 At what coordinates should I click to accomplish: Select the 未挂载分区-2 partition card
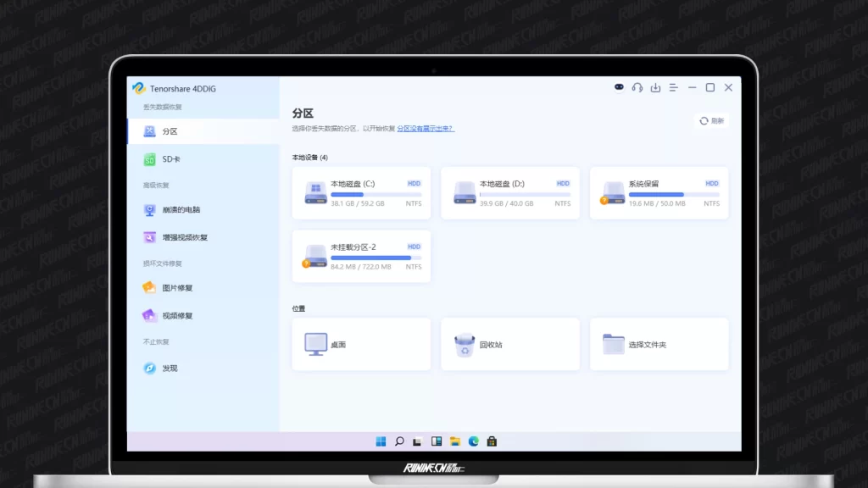tap(361, 257)
